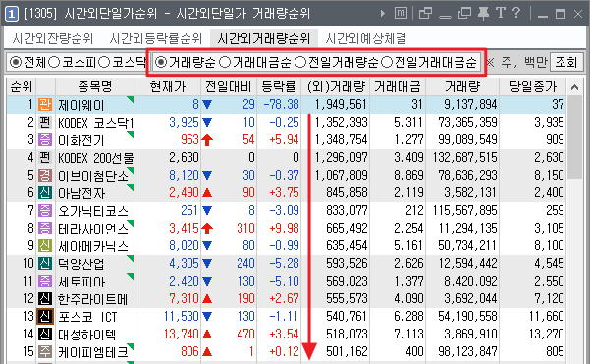Click 증 badge icon for 이화전기
Screen dimensions: 590x364
click(x=45, y=139)
